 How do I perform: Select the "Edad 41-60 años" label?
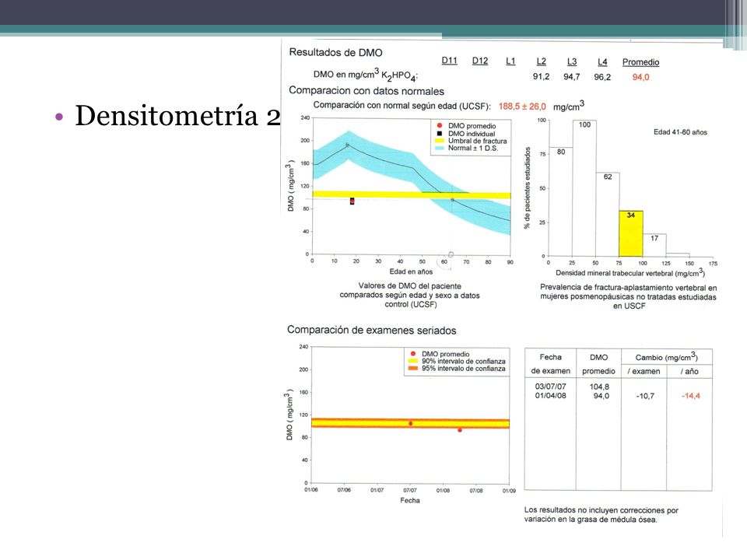click(680, 132)
